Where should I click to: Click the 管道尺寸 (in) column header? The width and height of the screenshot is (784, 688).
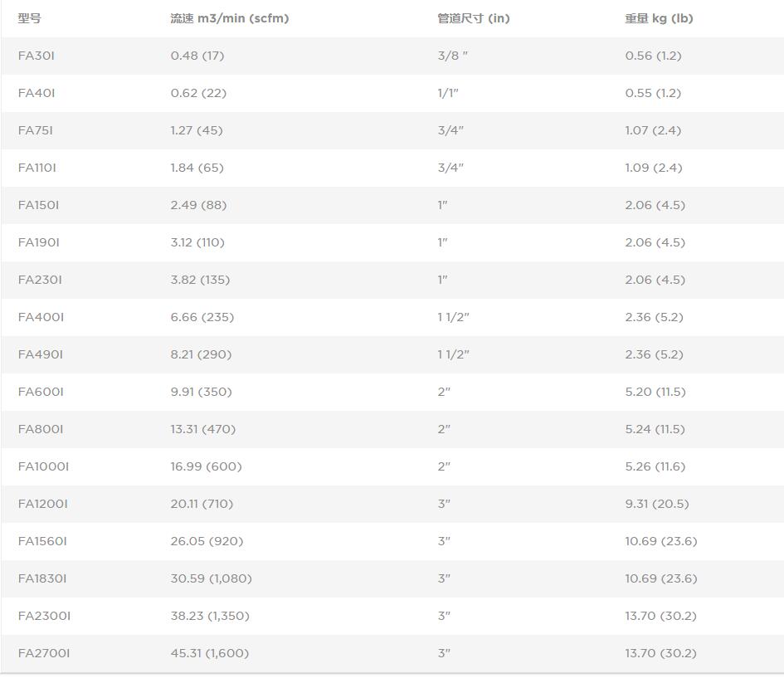[474, 18]
